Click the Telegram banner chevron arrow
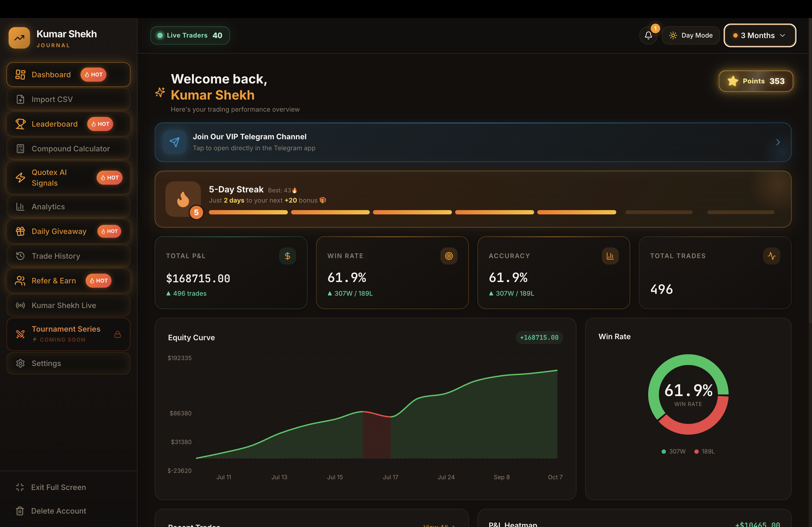The image size is (812, 527). [778, 142]
